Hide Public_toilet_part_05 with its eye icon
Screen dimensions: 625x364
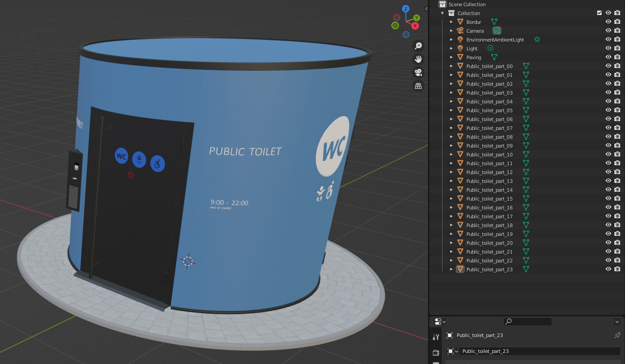coord(608,110)
